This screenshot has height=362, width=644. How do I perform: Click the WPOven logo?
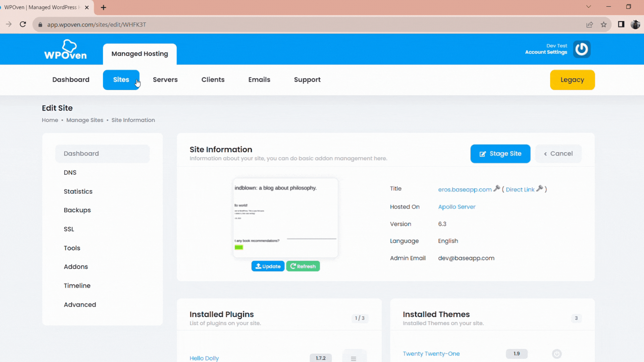[65, 50]
